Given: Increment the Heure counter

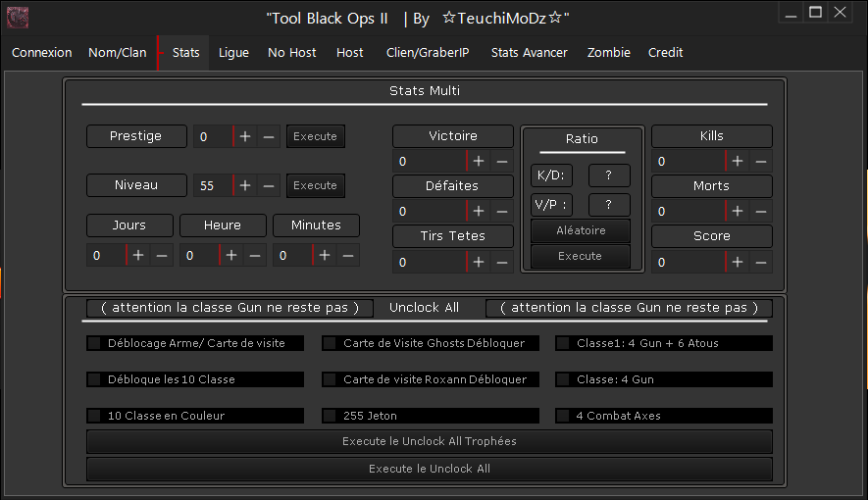Looking at the screenshot, I should pyautogui.click(x=231, y=256).
